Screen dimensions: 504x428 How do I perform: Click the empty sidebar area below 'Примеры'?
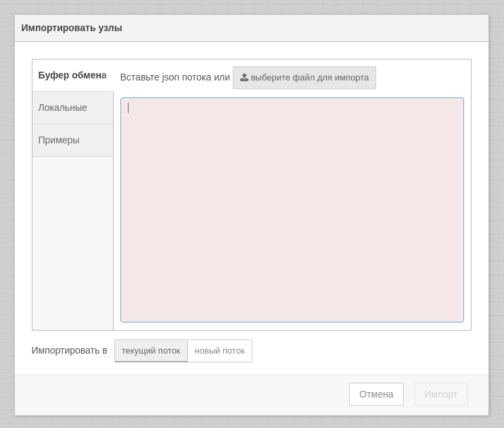[72, 243]
